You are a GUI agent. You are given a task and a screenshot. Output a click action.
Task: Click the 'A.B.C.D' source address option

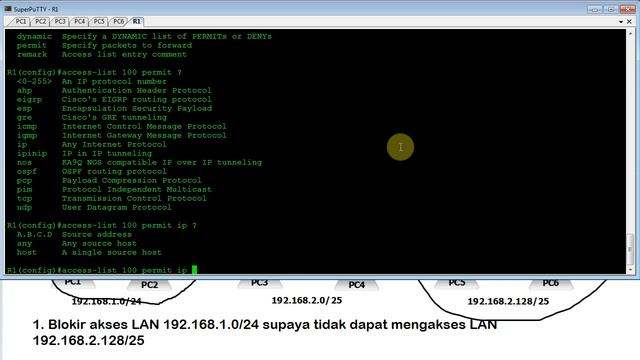pos(34,234)
